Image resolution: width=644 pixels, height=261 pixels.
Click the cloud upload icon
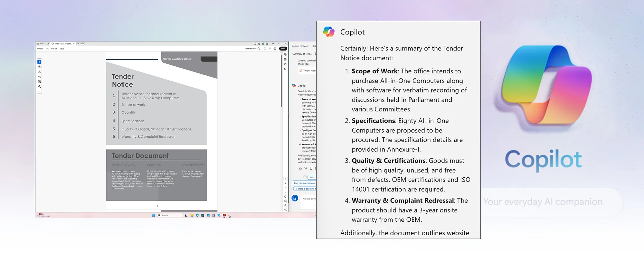(x=270, y=49)
